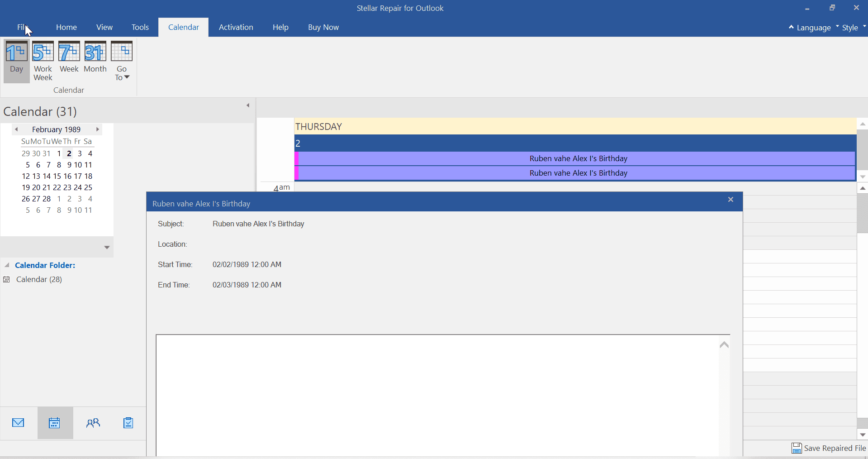Select Calendar (28) folder
Image resolution: width=868 pixels, height=459 pixels.
pyautogui.click(x=39, y=279)
